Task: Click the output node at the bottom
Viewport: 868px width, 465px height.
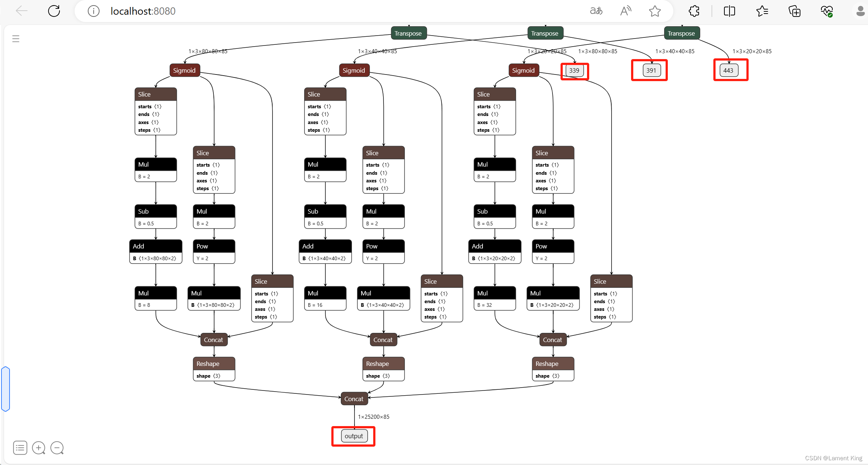Action: point(353,436)
